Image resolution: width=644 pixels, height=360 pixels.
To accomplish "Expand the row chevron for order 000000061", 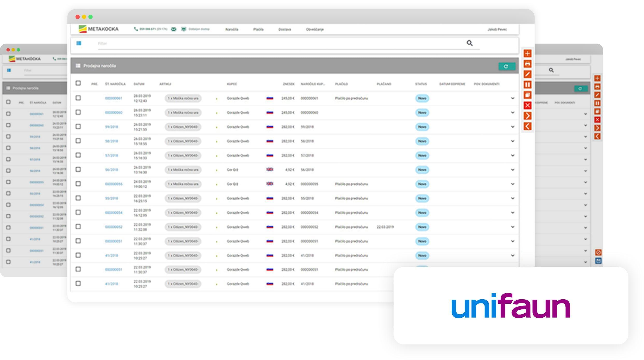I will point(513,98).
